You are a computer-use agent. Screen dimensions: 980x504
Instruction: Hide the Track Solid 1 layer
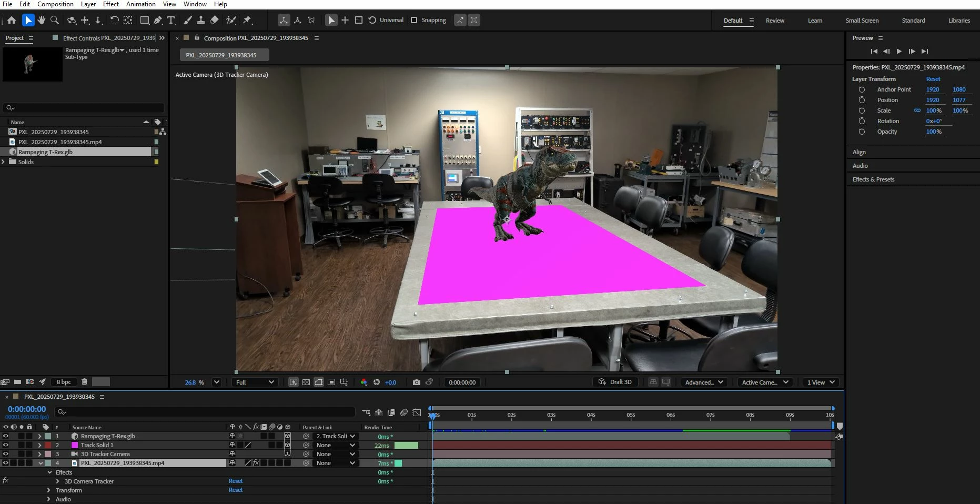coord(6,445)
